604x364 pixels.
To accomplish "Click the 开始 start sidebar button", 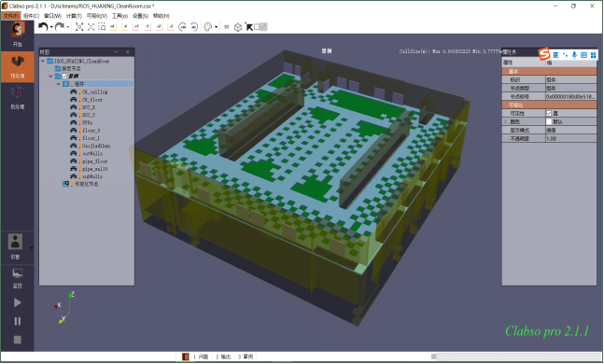I will pos(18,35).
